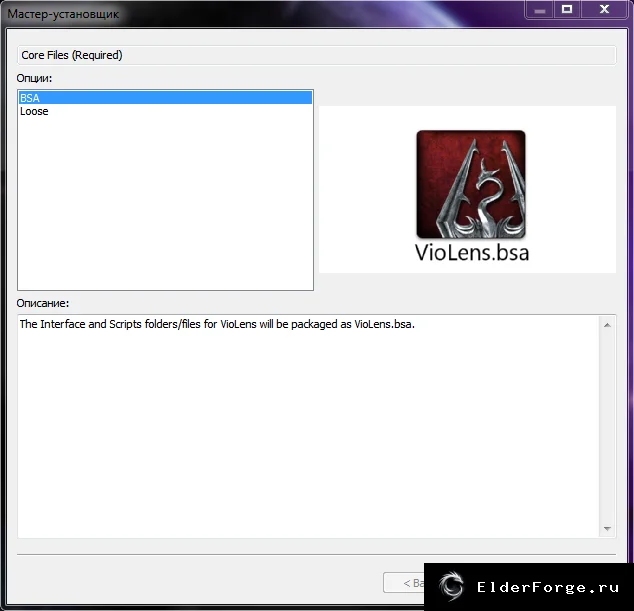Open the ElderForge.ru watermark link
Screen dimensions: 634x611
coord(548,587)
